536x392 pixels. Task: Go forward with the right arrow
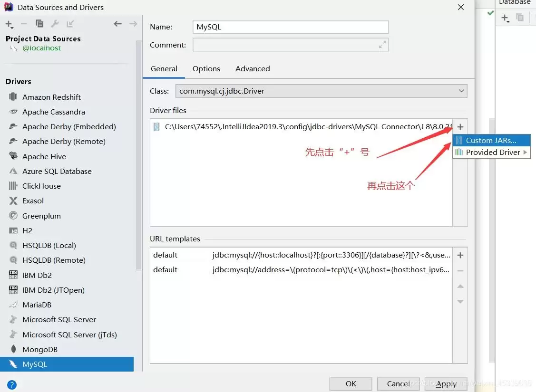[x=133, y=24]
